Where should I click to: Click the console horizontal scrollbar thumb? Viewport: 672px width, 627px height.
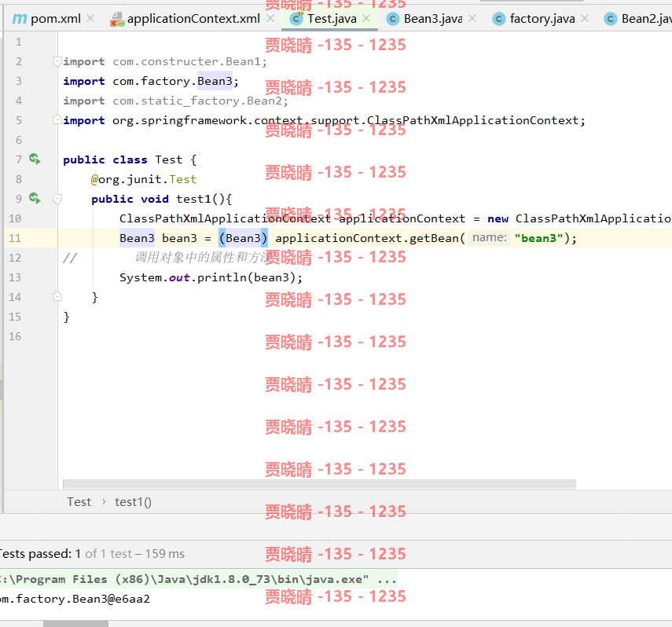click(x=75, y=624)
